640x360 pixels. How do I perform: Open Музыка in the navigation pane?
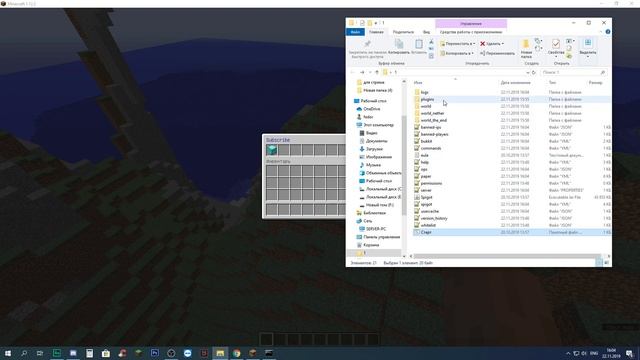pyautogui.click(x=370, y=165)
